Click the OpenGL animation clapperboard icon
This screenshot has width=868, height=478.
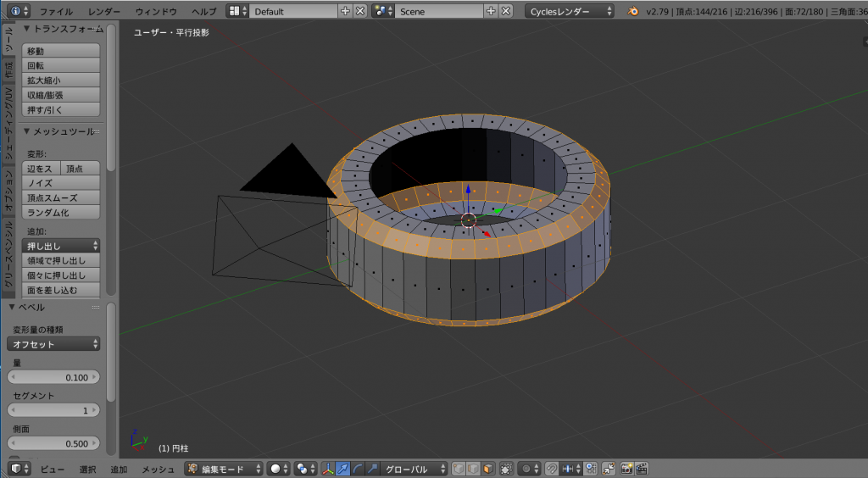tap(642, 469)
